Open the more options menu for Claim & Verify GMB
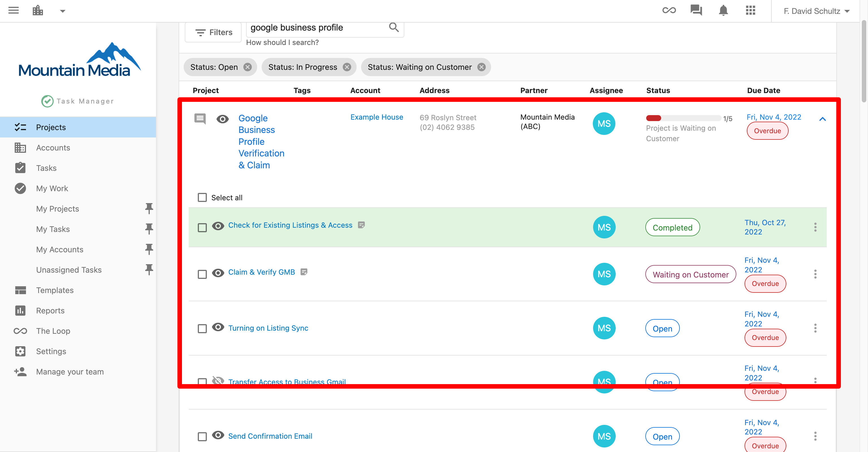Image resolution: width=868 pixels, height=452 pixels. [815, 274]
